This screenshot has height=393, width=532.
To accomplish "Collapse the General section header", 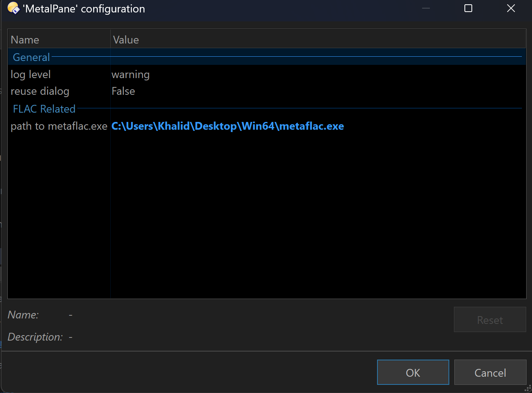I will click(x=31, y=57).
